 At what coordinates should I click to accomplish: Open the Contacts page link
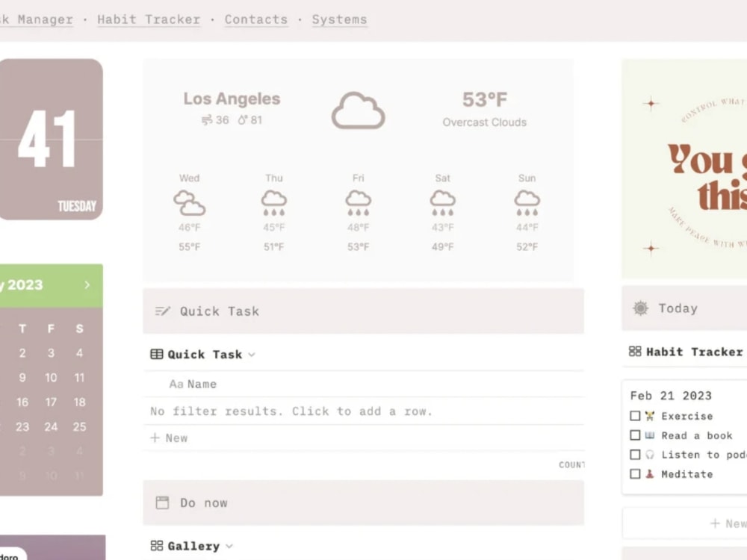coord(256,19)
